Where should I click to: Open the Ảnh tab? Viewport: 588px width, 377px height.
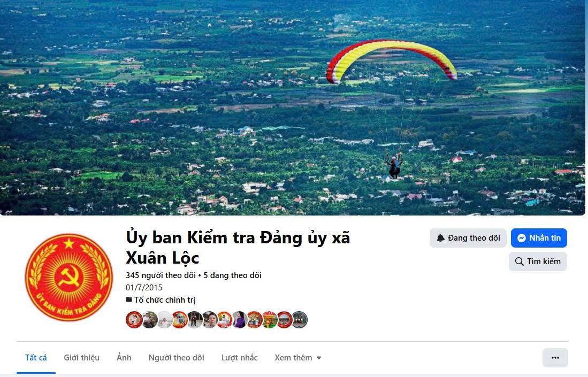point(124,358)
